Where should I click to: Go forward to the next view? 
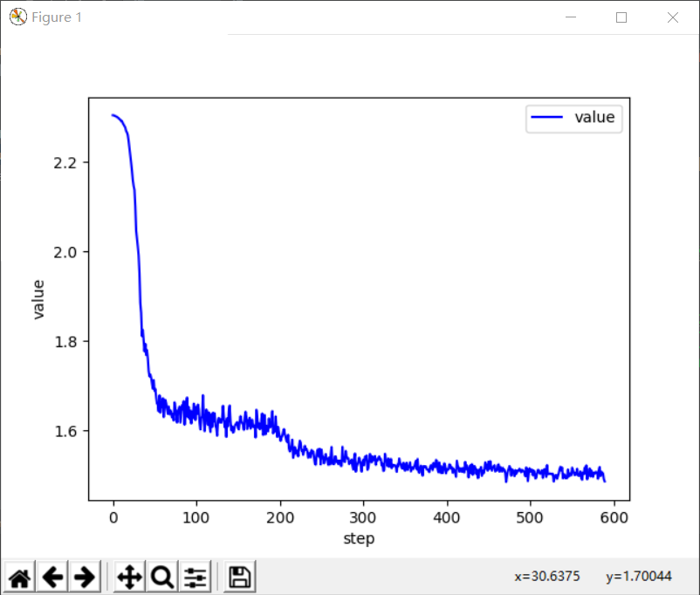pyautogui.click(x=85, y=577)
